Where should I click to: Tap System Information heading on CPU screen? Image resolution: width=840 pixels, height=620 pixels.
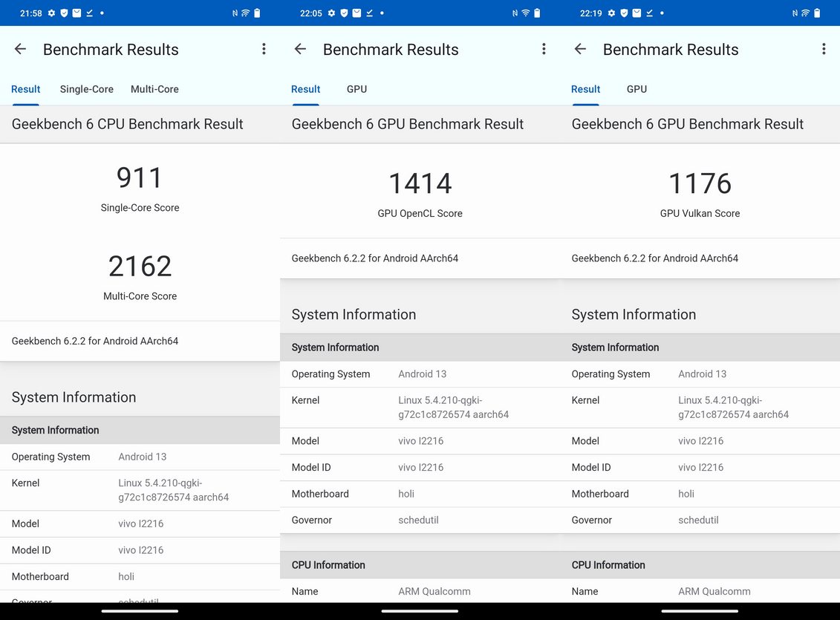(x=74, y=397)
